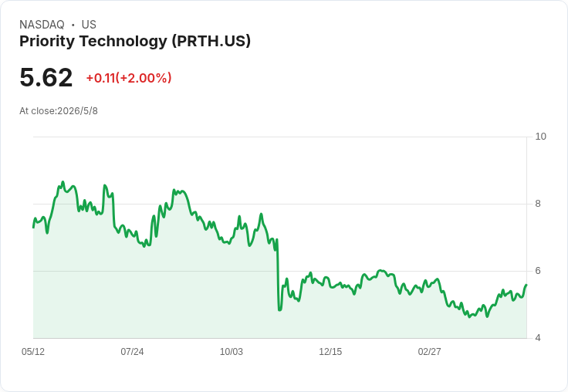Click the 10 price axis label
The width and height of the screenshot is (568, 392).
click(540, 137)
